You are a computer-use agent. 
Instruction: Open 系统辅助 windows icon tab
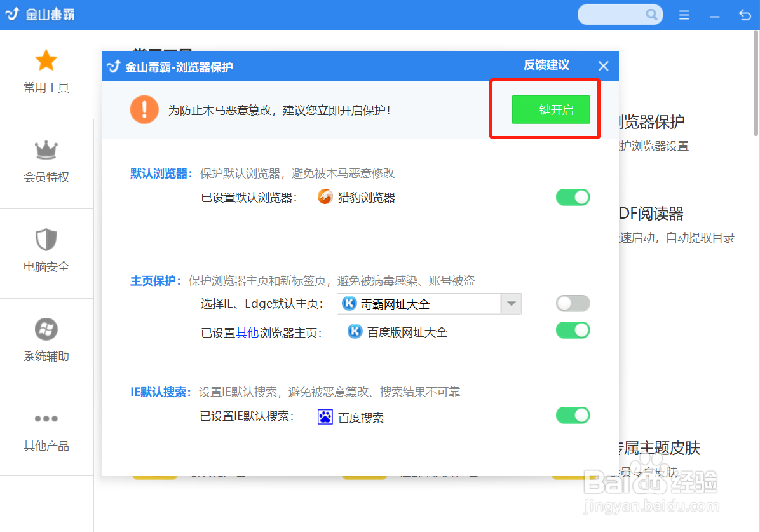pyautogui.click(x=46, y=329)
